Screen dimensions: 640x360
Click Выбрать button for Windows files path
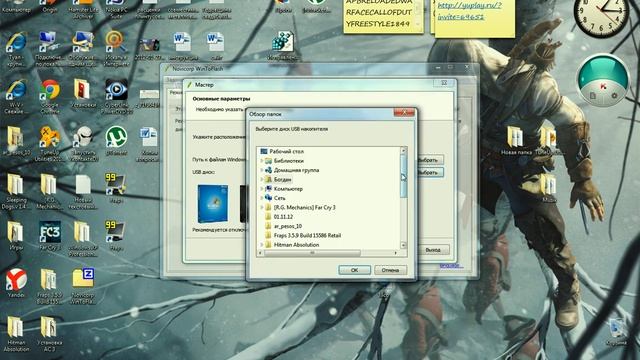[430, 160]
